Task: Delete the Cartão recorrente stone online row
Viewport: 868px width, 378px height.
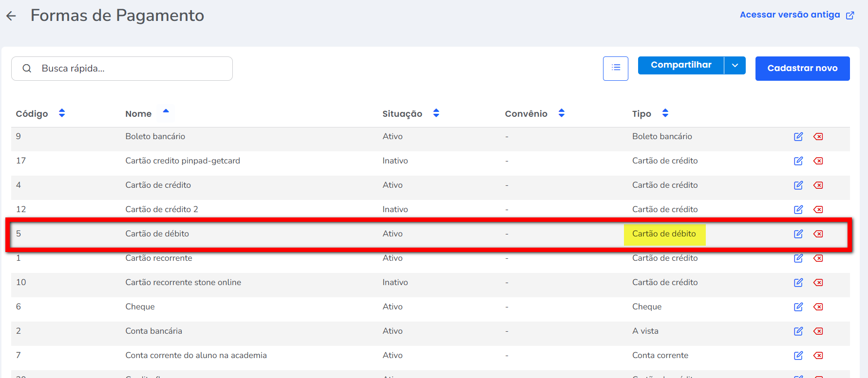Action: [818, 283]
